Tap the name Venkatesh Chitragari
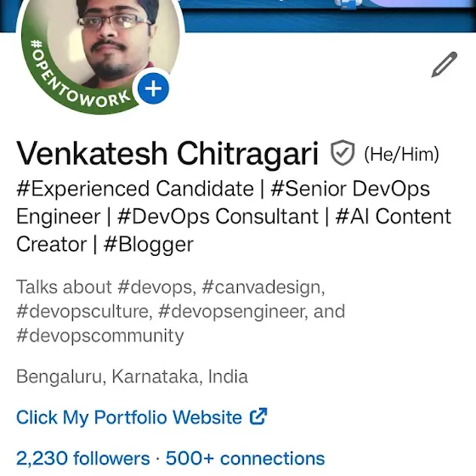This screenshot has width=476, height=476. (x=167, y=154)
